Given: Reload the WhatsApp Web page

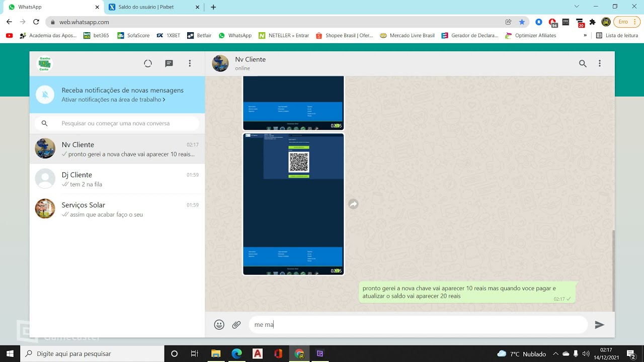Looking at the screenshot, I should click(x=36, y=22).
